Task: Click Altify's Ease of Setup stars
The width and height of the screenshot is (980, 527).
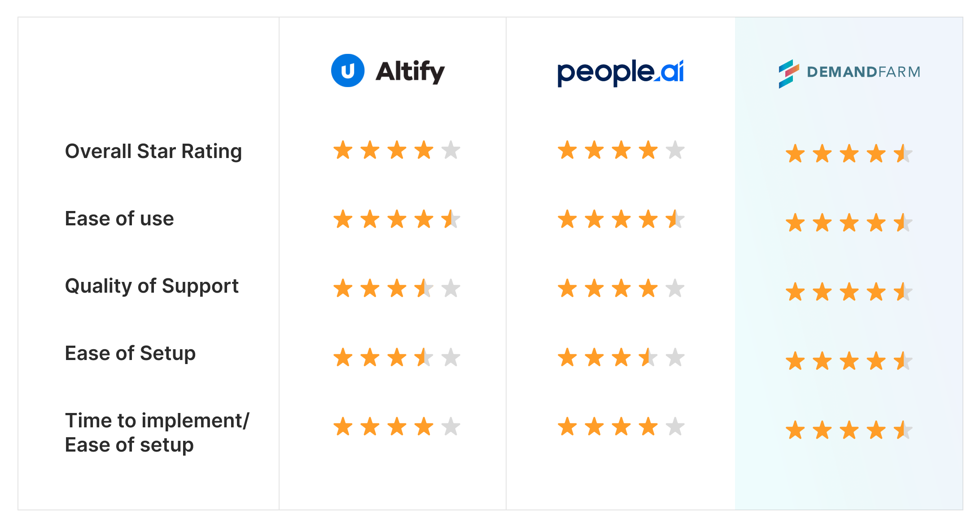Action: click(397, 357)
